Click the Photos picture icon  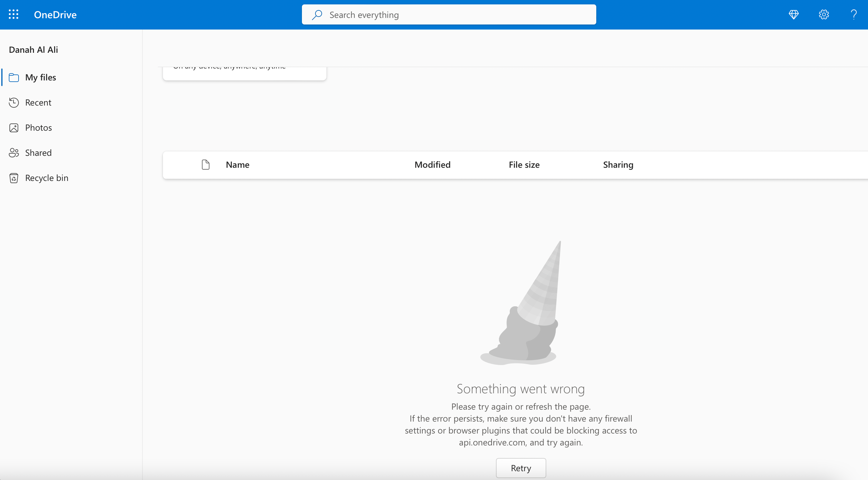tap(14, 128)
